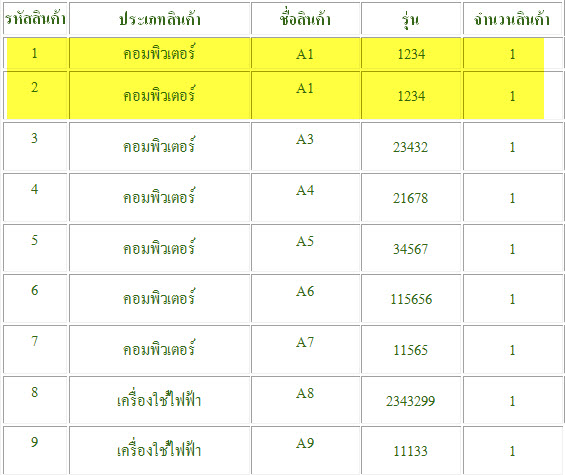
Task: Select model cell 11565
Action: (411, 349)
